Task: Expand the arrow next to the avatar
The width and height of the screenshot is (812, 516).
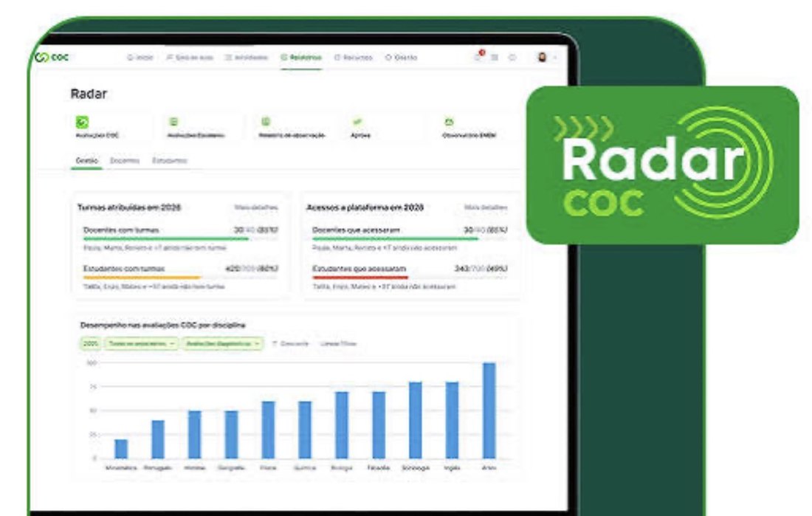Action: click(x=554, y=58)
